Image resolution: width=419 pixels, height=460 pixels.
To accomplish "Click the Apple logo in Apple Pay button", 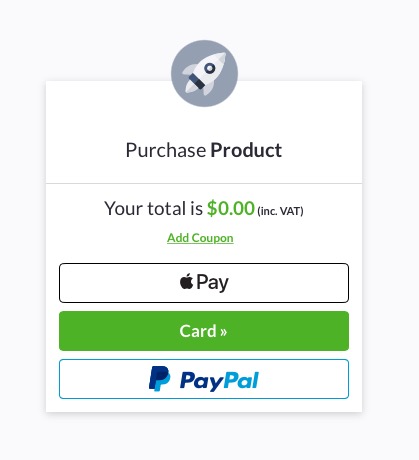I will [186, 281].
